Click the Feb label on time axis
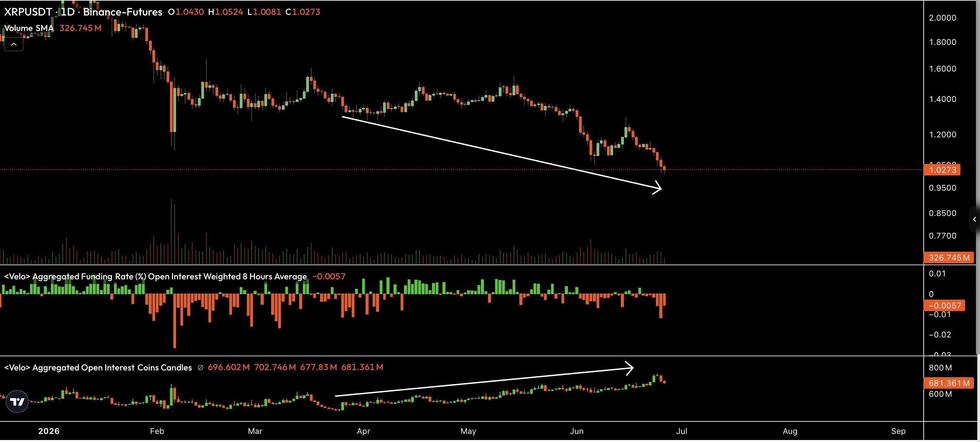 pyautogui.click(x=157, y=431)
